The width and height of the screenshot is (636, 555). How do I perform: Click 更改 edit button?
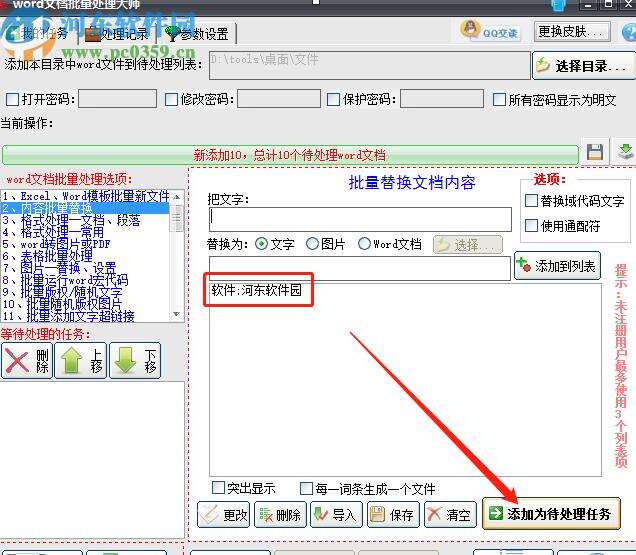[x=223, y=514]
